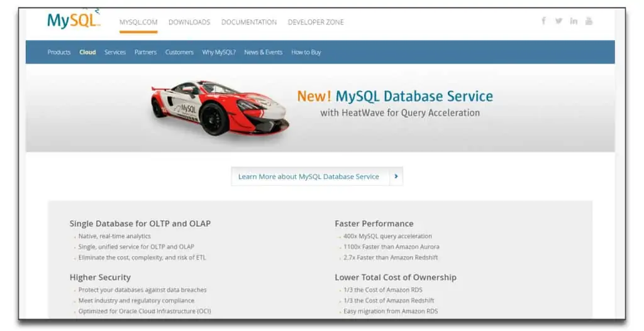Click How to Buy in navigation
This screenshot has height=331, width=644.
306,52
